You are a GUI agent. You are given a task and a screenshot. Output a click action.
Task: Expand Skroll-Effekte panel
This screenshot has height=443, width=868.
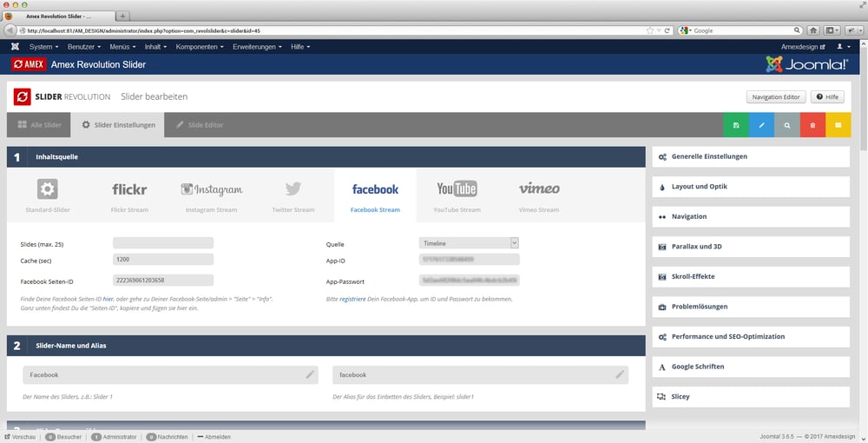(751, 276)
